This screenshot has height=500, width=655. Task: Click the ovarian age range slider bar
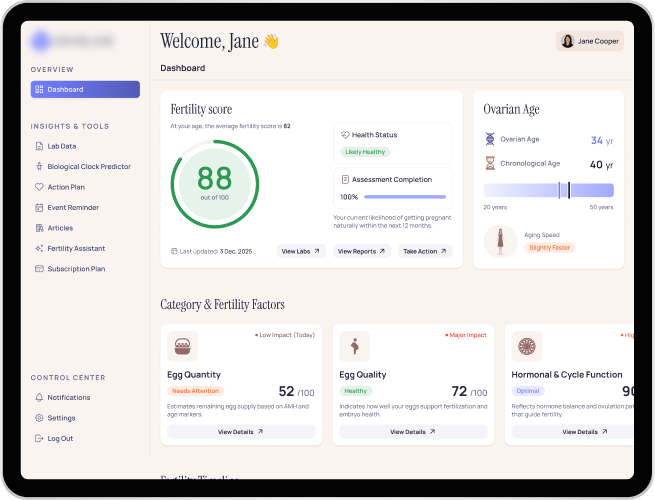coord(548,190)
